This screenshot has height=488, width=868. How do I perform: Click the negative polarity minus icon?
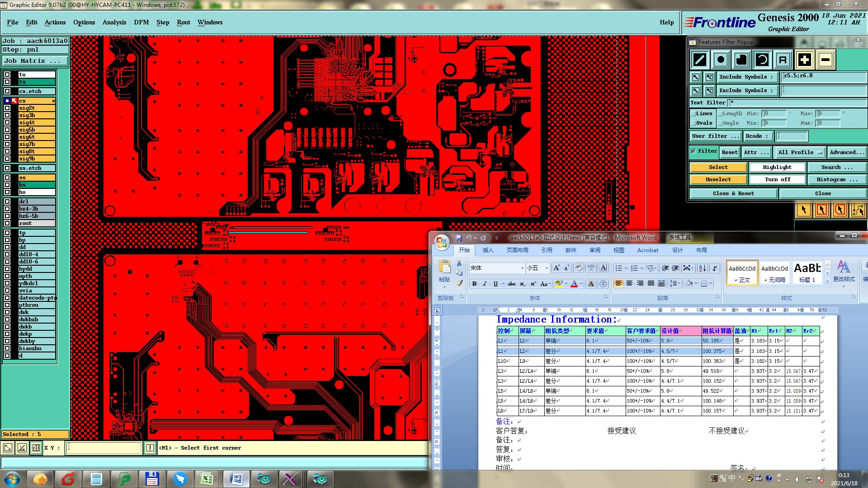tap(826, 60)
